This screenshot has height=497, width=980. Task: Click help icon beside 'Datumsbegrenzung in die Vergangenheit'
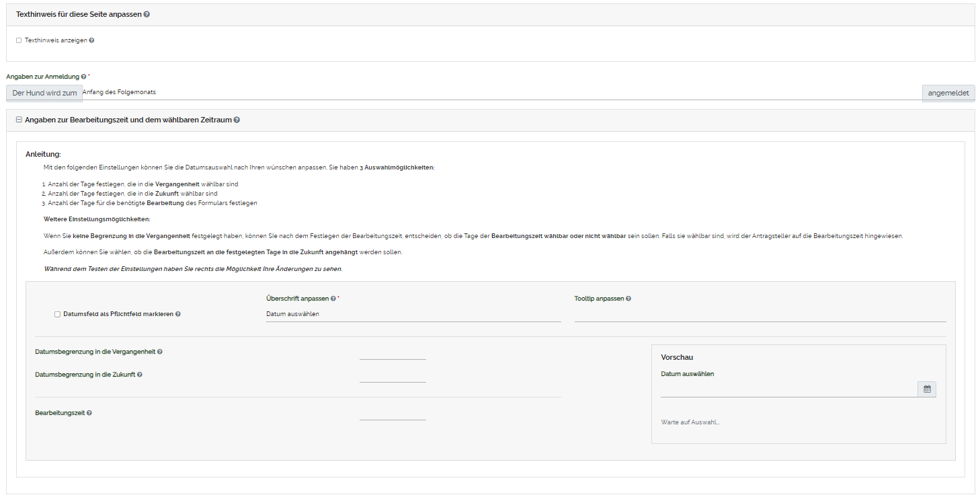click(160, 352)
